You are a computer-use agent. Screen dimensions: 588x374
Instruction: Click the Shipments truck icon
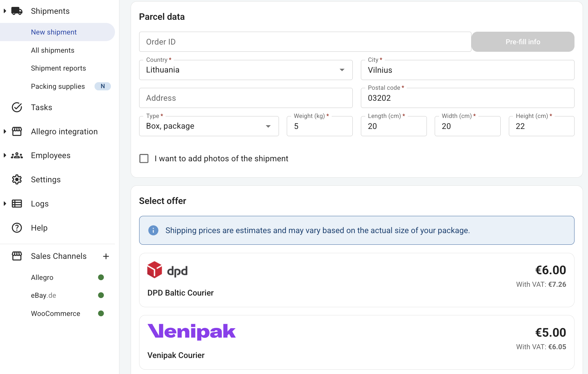[17, 11]
